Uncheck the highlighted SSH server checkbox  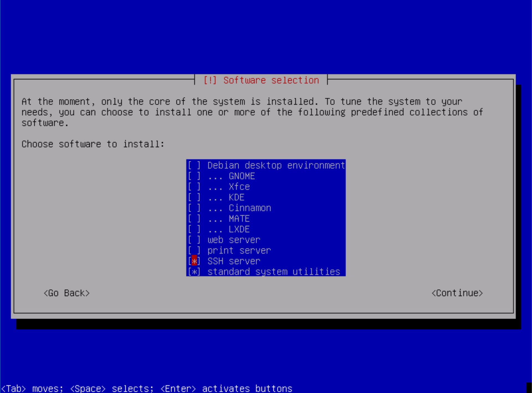[x=194, y=261]
